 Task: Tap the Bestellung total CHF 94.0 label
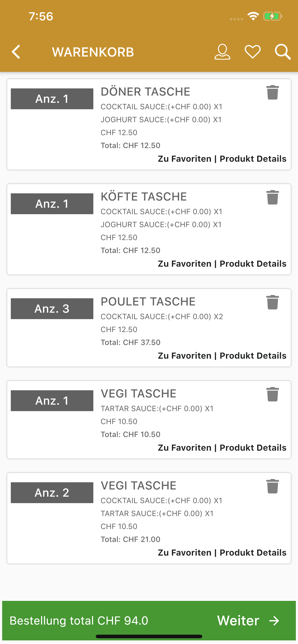click(79, 621)
